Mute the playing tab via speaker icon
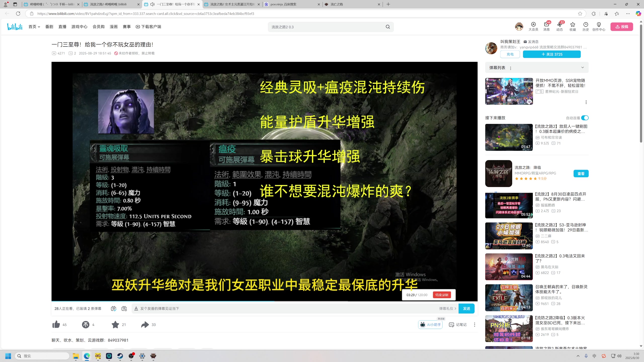 click(x=152, y=4)
